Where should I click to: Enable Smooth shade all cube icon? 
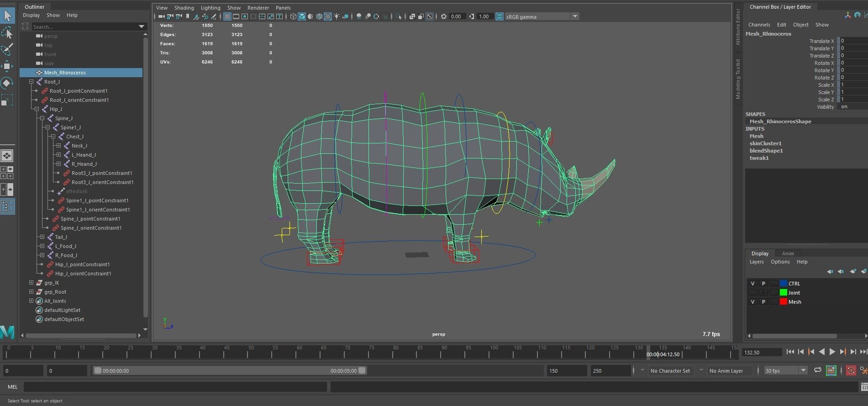(x=302, y=16)
